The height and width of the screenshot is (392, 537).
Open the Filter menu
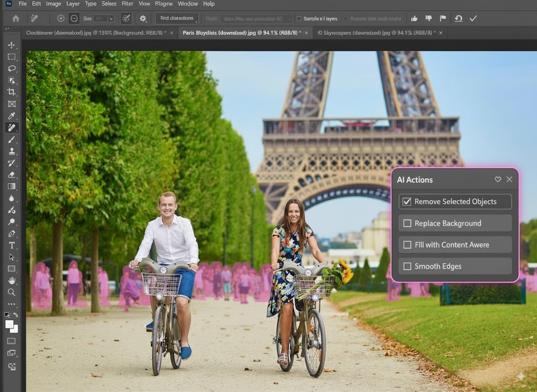(127, 4)
